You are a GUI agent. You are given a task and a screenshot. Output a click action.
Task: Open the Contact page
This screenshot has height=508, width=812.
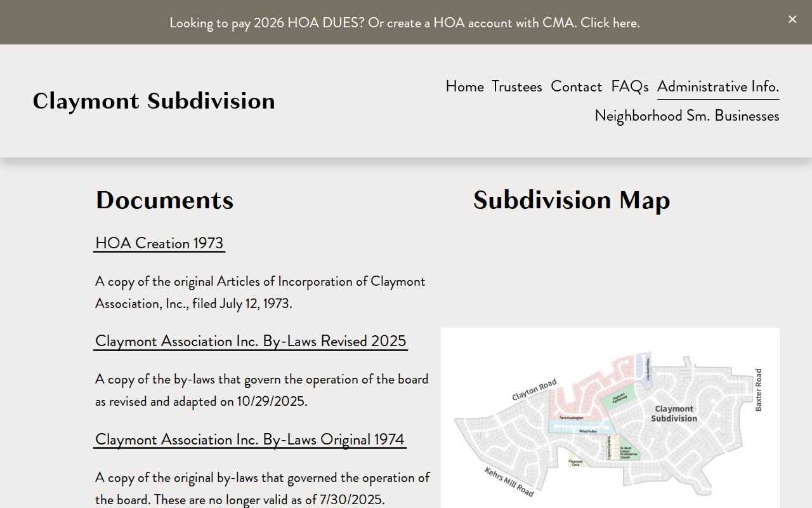coord(576,86)
